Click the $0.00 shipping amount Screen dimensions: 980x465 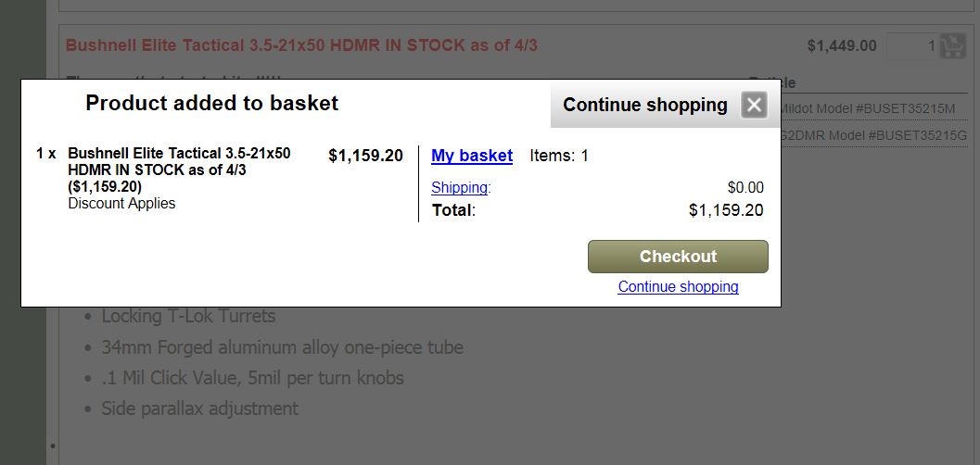click(745, 188)
